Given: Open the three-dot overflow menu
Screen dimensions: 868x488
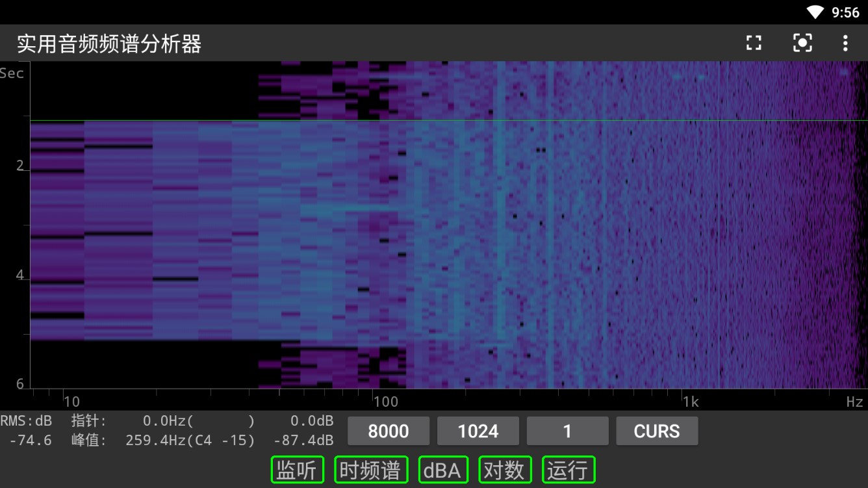Looking at the screenshot, I should point(845,43).
